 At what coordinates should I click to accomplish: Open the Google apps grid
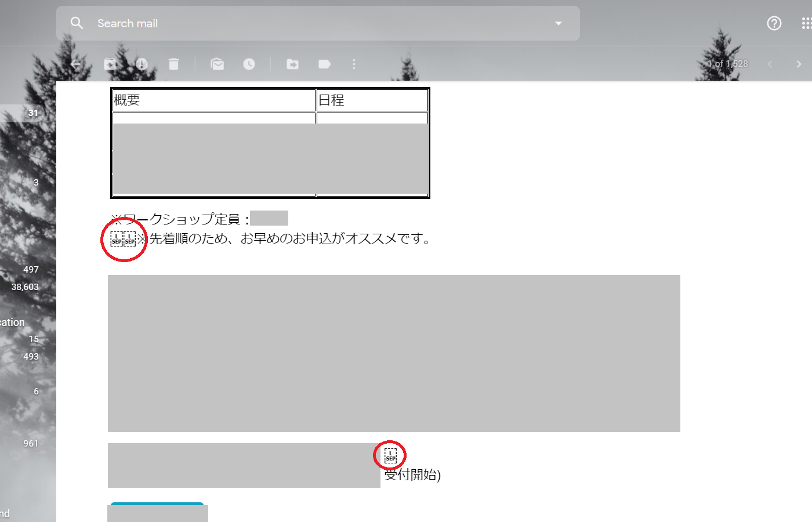[x=806, y=23]
